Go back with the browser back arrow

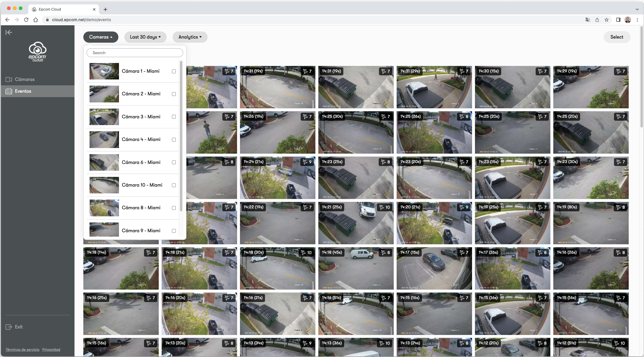coord(7,20)
